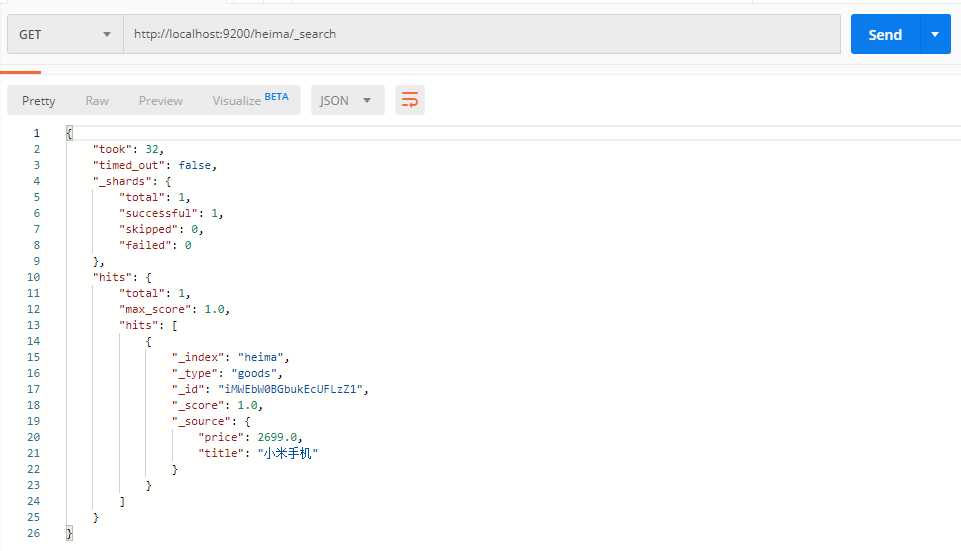Click the Send button
Image resolution: width=961 pixels, height=551 pixels.
pyautogui.click(x=885, y=34)
